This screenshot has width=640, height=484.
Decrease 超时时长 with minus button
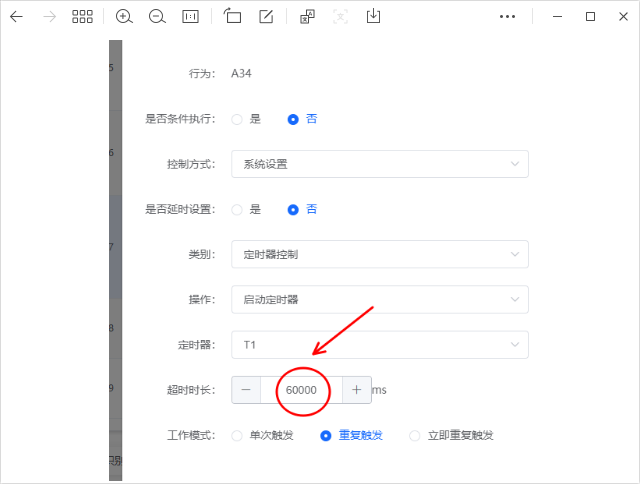click(246, 390)
